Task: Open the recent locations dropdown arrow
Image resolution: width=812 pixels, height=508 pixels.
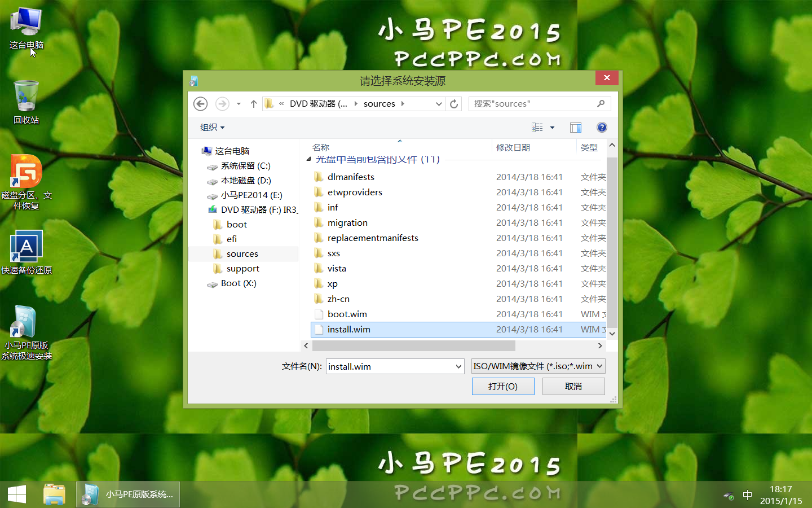Action: coord(239,104)
